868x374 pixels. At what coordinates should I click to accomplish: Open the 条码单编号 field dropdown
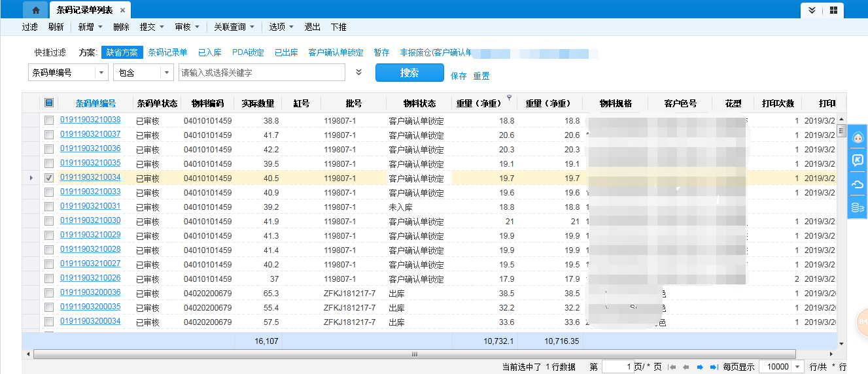(101, 73)
